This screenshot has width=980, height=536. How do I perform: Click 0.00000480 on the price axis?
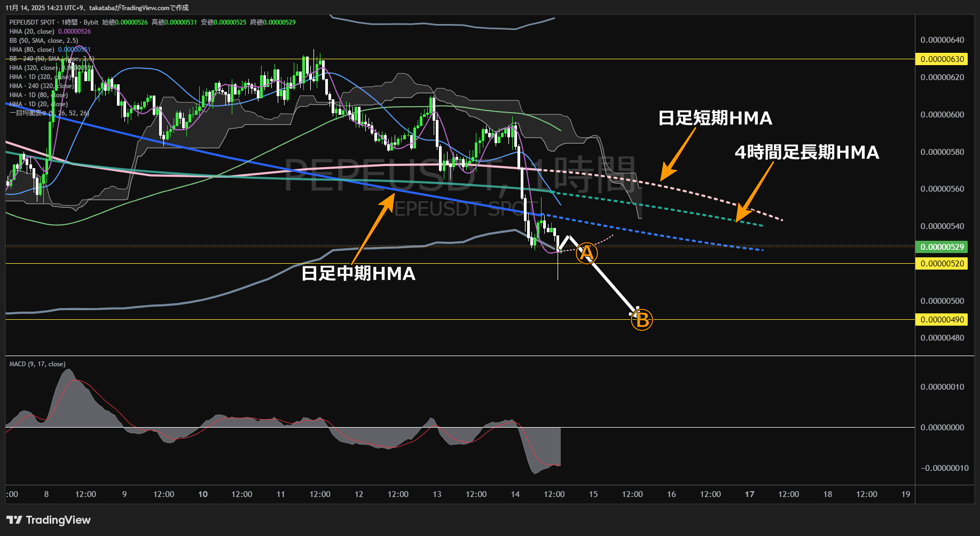[x=942, y=338]
